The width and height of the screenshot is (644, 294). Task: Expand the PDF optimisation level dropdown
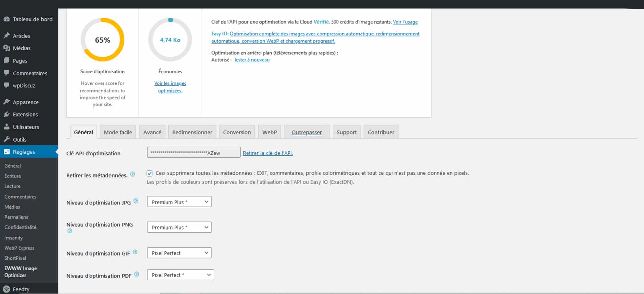(x=180, y=275)
